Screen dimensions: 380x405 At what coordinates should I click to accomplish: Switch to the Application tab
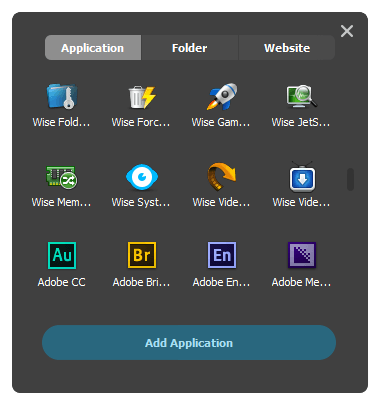[x=93, y=48]
